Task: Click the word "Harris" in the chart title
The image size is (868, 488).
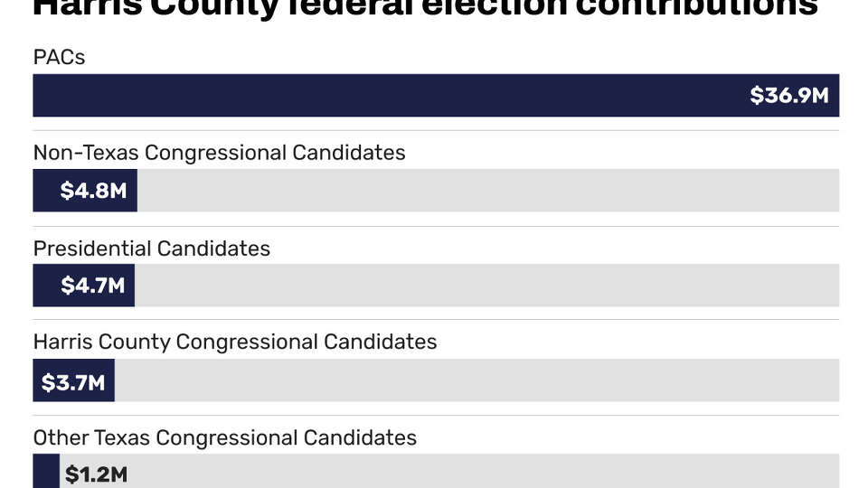Action: click(88, 7)
